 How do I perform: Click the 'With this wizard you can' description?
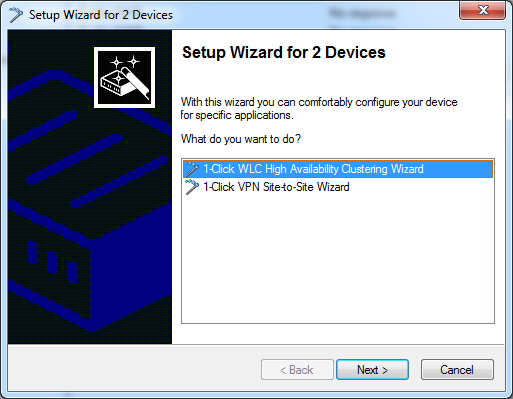[x=319, y=108]
